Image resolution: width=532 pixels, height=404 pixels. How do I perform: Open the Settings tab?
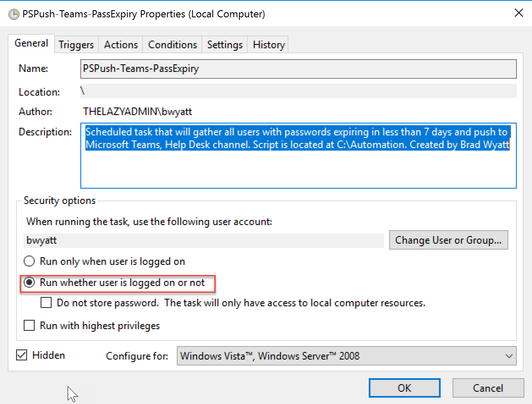pyautogui.click(x=225, y=45)
